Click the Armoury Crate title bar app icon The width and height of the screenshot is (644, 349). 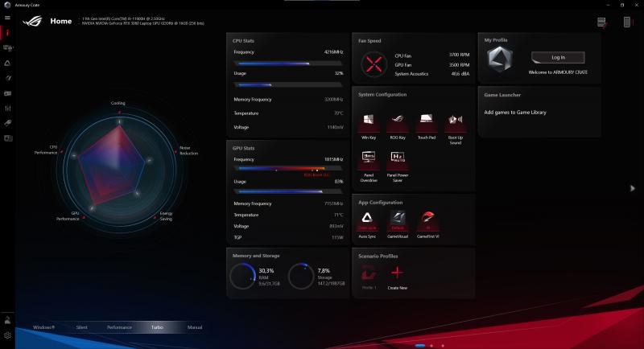tap(7, 5)
